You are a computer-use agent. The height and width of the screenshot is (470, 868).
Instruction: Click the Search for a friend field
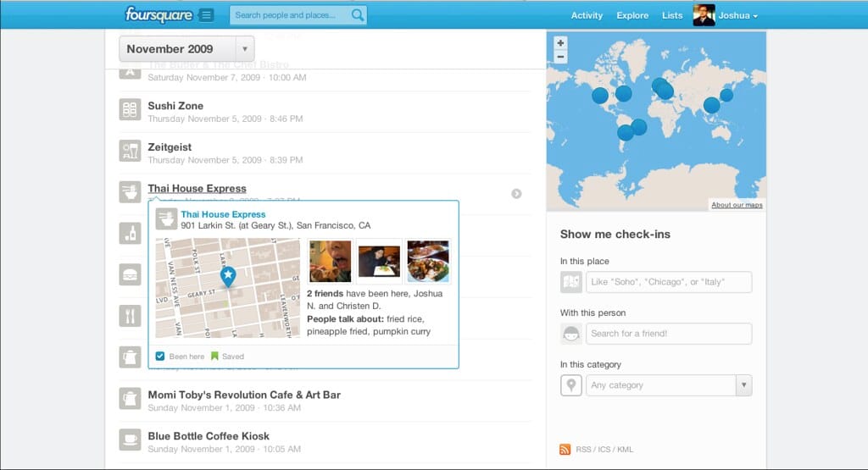[669, 334]
